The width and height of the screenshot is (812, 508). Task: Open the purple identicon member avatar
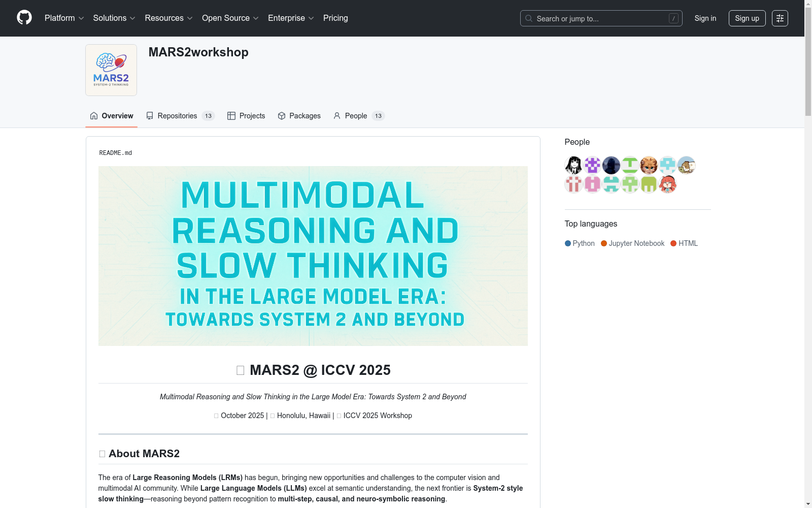[x=593, y=165]
